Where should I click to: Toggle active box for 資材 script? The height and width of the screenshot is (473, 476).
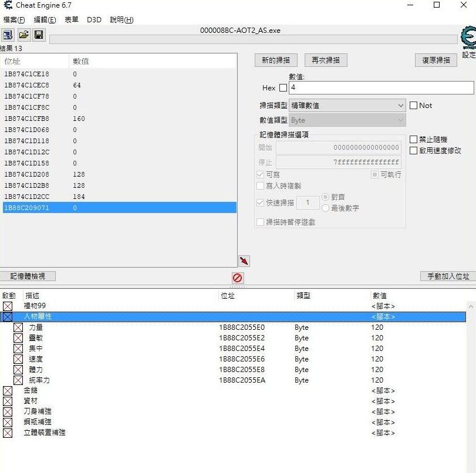click(x=8, y=401)
